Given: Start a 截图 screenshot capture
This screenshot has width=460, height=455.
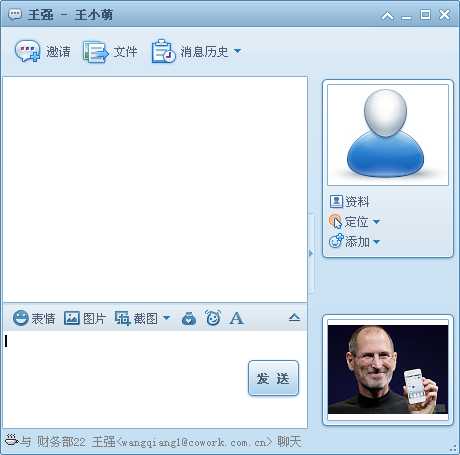Looking at the screenshot, I should (136, 318).
